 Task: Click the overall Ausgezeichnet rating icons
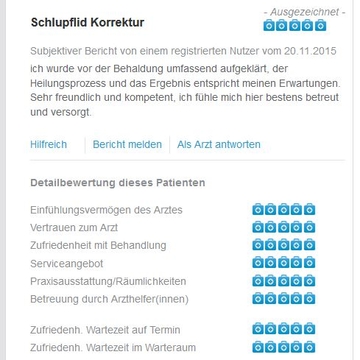(x=295, y=25)
